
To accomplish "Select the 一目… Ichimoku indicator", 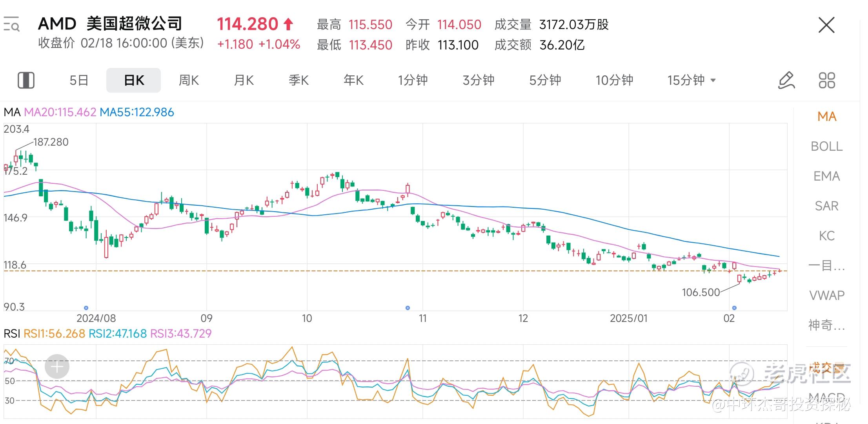I will [x=827, y=266].
